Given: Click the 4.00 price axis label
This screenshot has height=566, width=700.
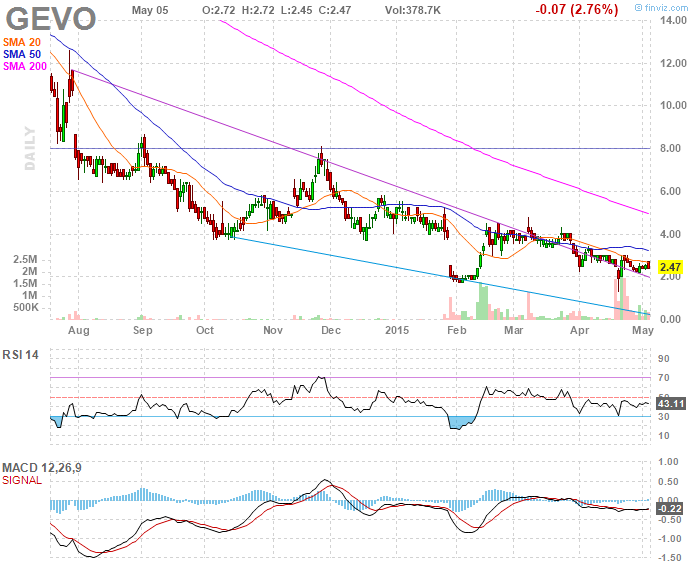Looking at the screenshot, I should [x=671, y=234].
